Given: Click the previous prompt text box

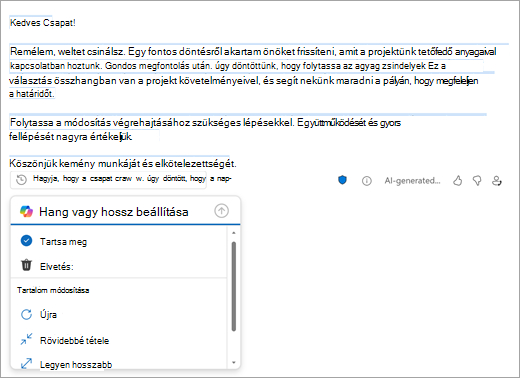Looking at the screenshot, I should (x=108, y=180).
